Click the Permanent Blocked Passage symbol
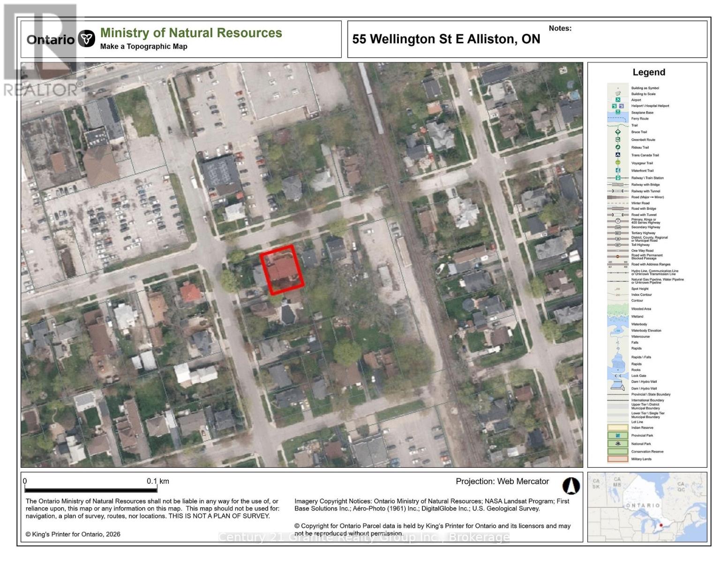The height and width of the screenshot is (563, 728). (x=618, y=257)
